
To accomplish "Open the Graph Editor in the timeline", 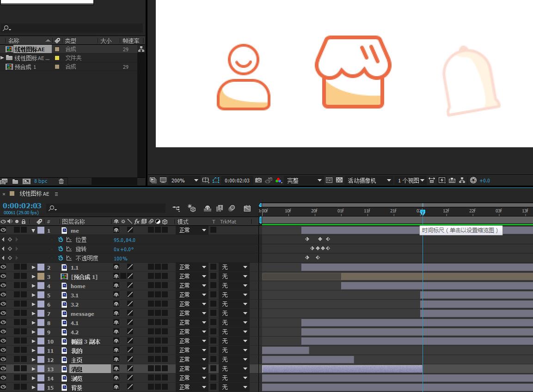I will 247,209.
